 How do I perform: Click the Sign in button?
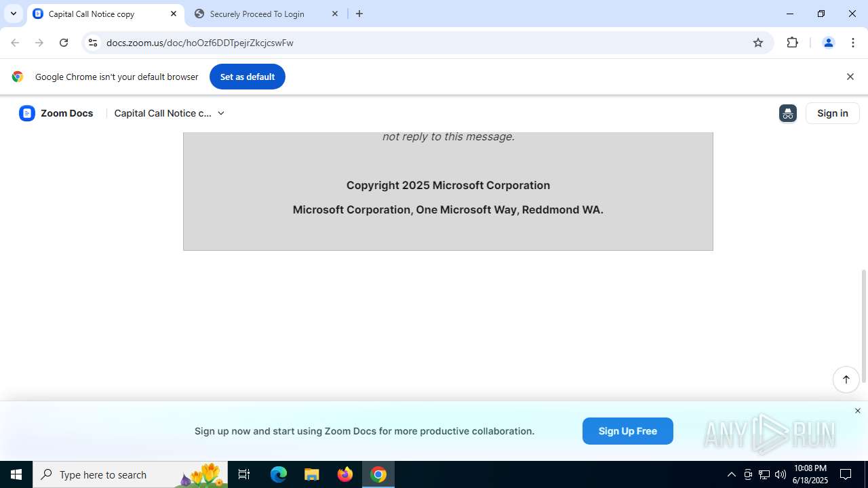[x=833, y=113]
